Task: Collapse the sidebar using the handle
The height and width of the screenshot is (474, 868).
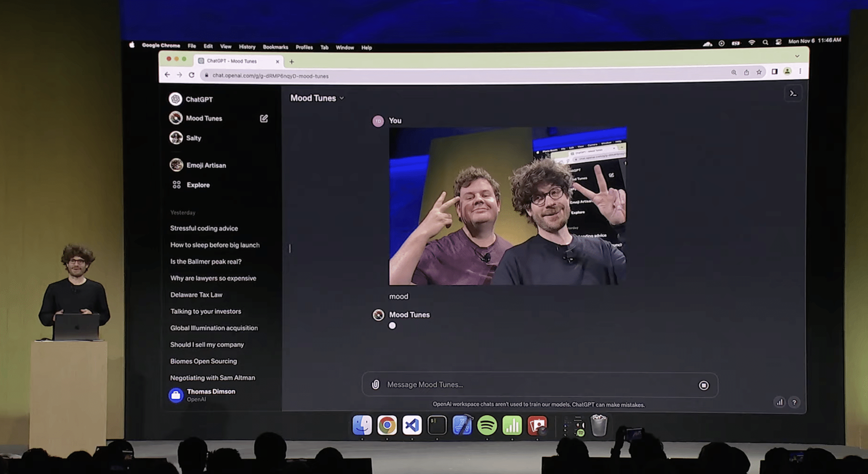Action: [x=290, y=248]
